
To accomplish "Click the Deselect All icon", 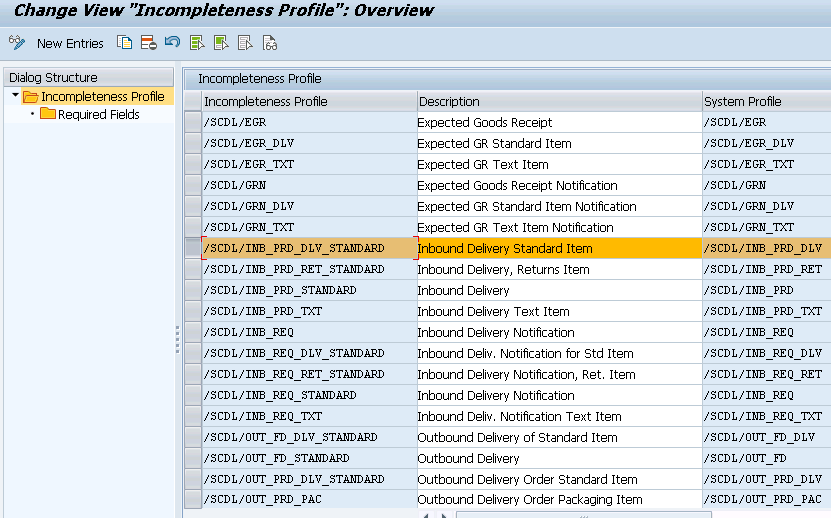I will (245, 43).
